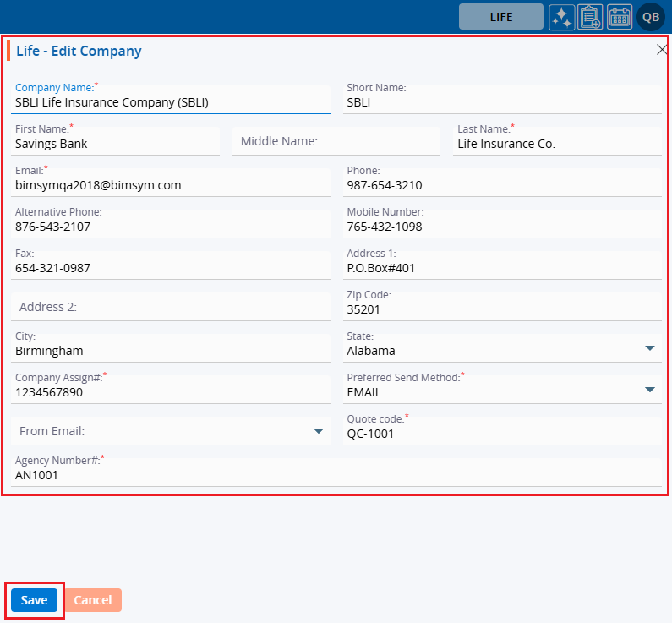Open the clipboard add-task icon
This screenshot has height=623, width=672.
pyautogui.click(x=590, y=17)
